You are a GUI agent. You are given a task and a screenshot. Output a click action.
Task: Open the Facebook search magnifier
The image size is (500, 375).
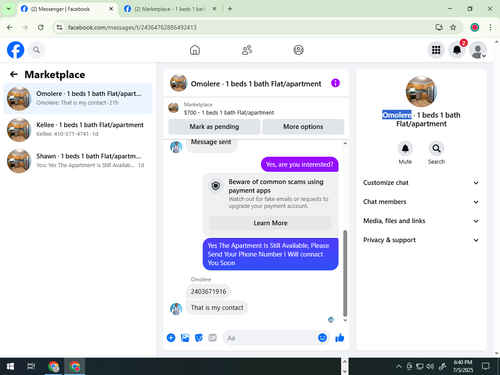point(36,50)
